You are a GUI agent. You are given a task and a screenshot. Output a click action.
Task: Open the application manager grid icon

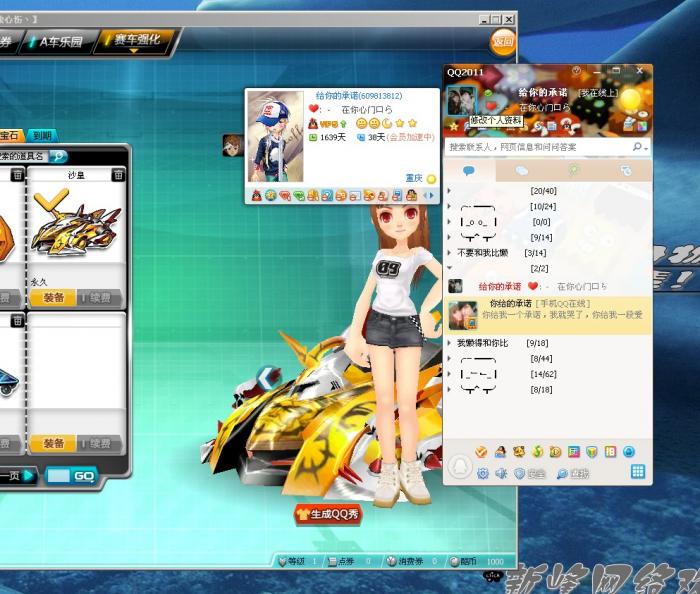[638, 472]
